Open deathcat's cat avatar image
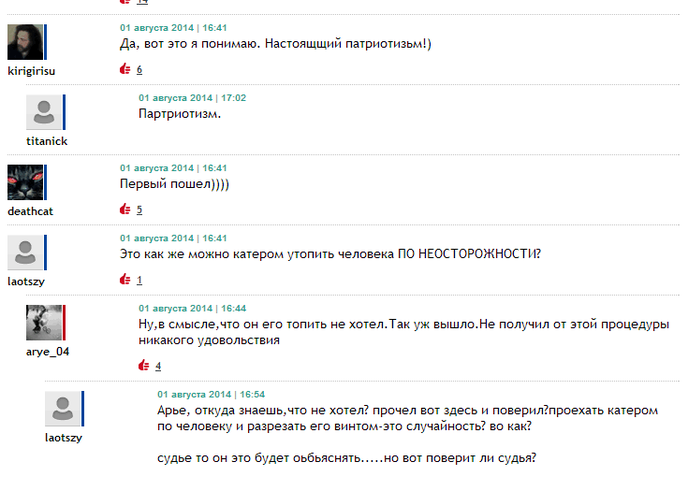This screenshot has width=688, height=491. point(25,183)
